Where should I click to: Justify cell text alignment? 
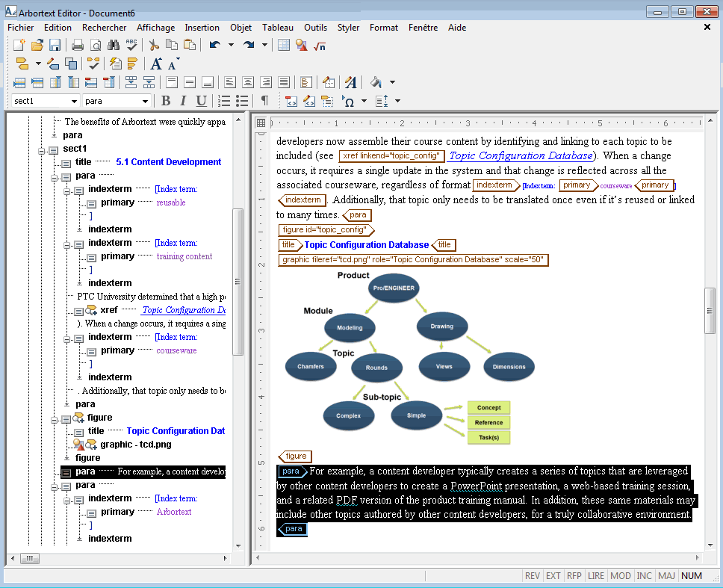pos(284,82)
